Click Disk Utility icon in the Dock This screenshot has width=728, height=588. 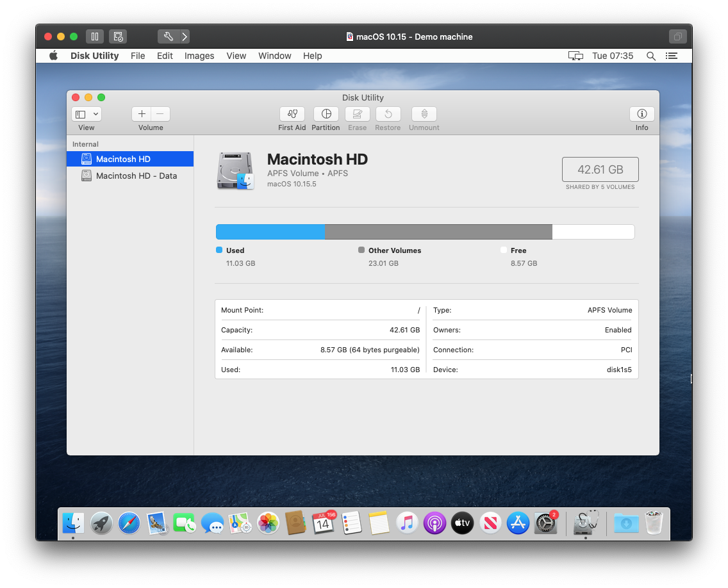click(x=586, y=523)
